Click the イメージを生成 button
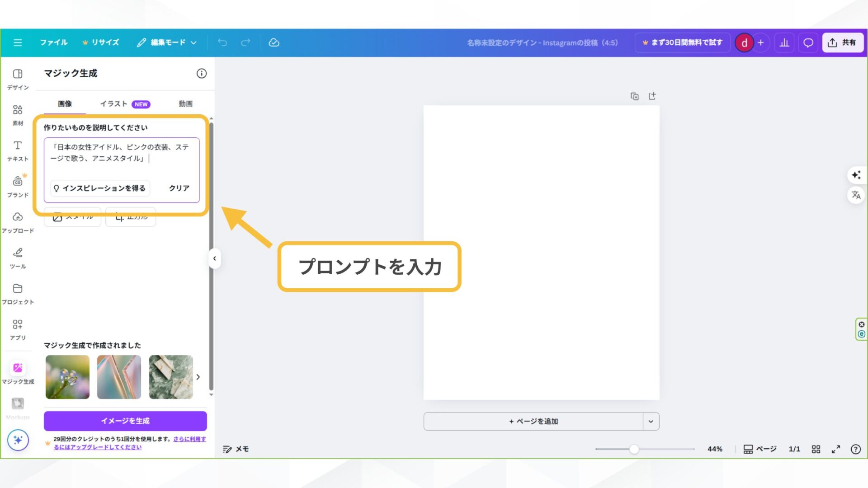 (125, 420)
